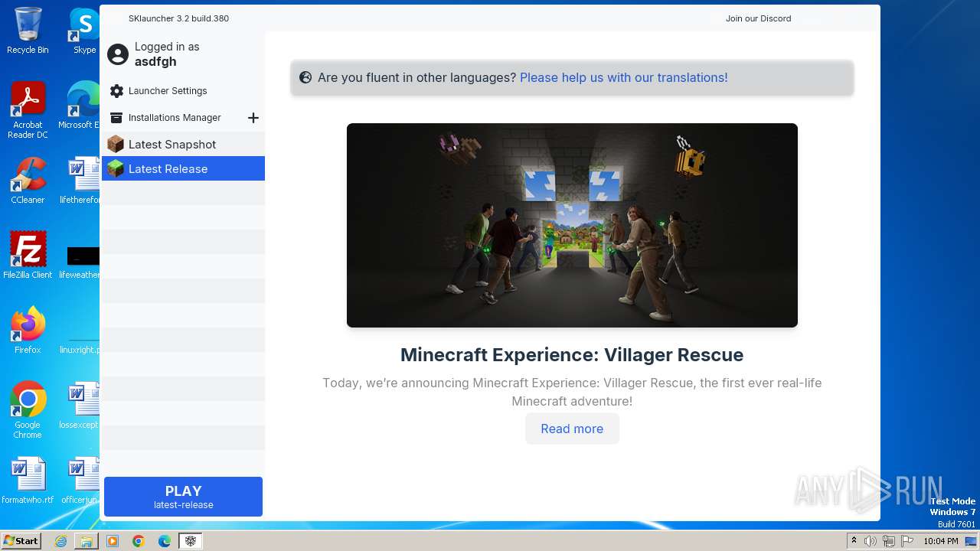Click globe icon in translations banner
Screen dimensions: 980x551
click(305, 77)
